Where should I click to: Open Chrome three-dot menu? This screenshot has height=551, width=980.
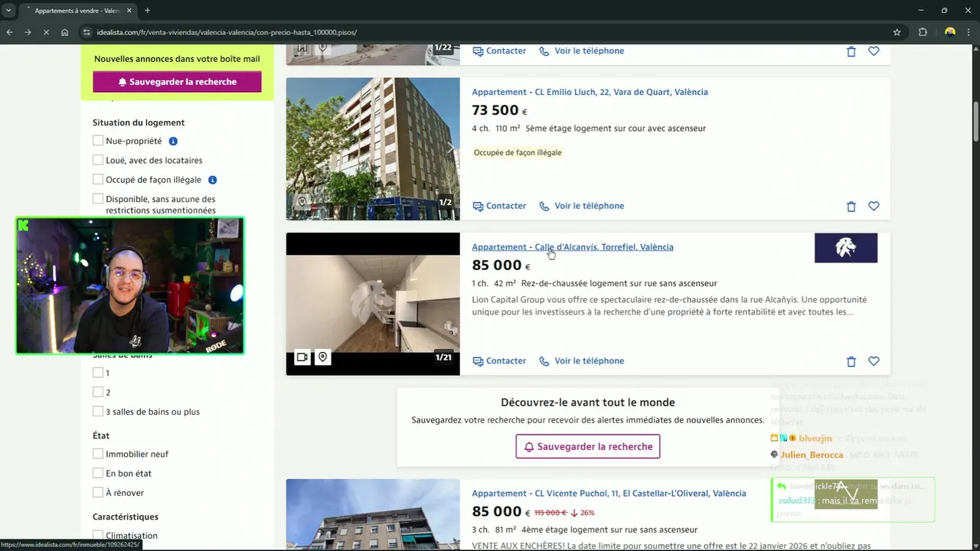pyautogui.click(x=970, y=32)
